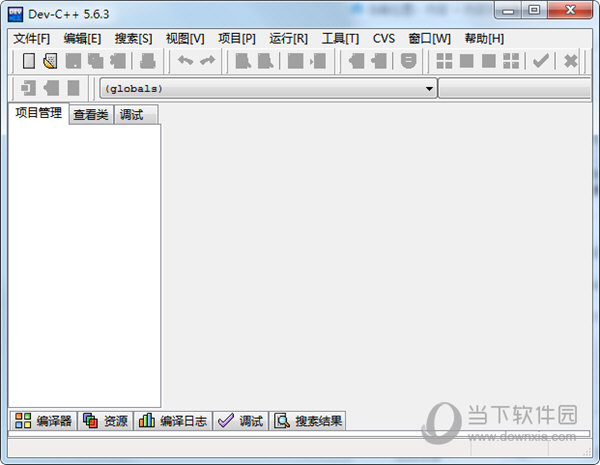
Task: Open the 视图[V] menu
Action: click(185, 39)
